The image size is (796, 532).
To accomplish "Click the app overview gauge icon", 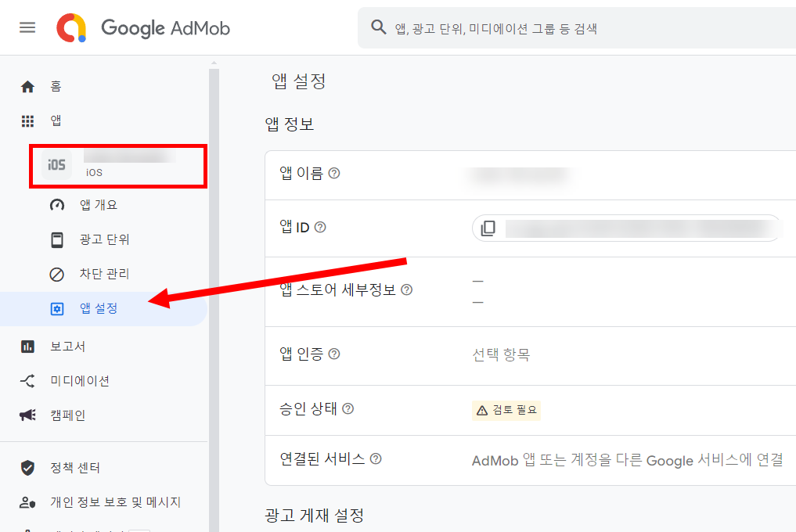I will [57, 205].
